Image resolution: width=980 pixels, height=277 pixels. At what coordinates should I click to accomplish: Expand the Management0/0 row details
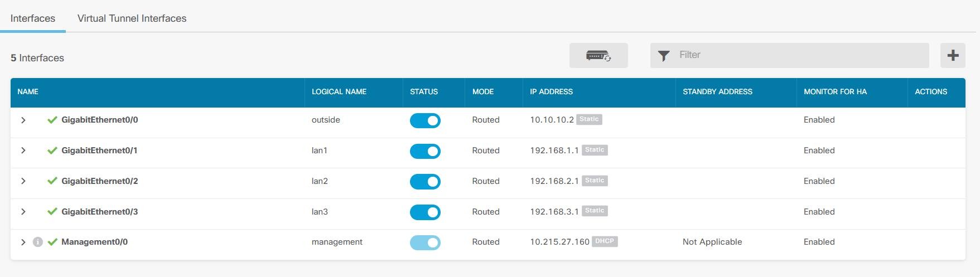[x=23, y=242]
